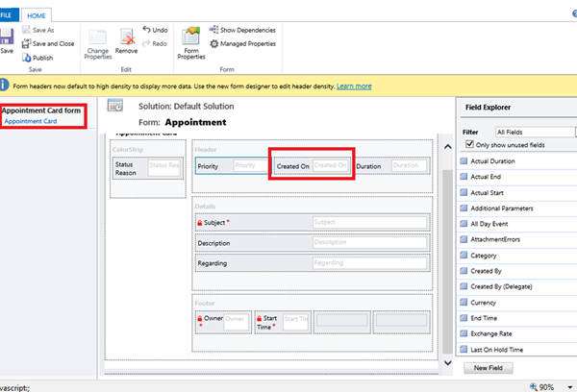Image resolution: width=577 pixels, height=392 pixels.
Task: Open the FILE menu tab
Action: (8, 15)
